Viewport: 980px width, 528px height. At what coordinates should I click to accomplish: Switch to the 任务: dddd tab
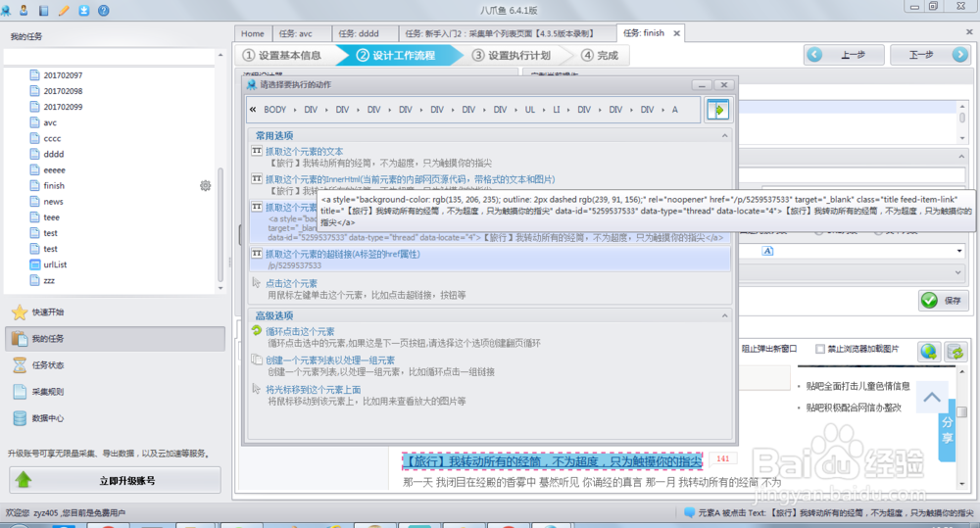pyautogui.click(x=364, y=33)
